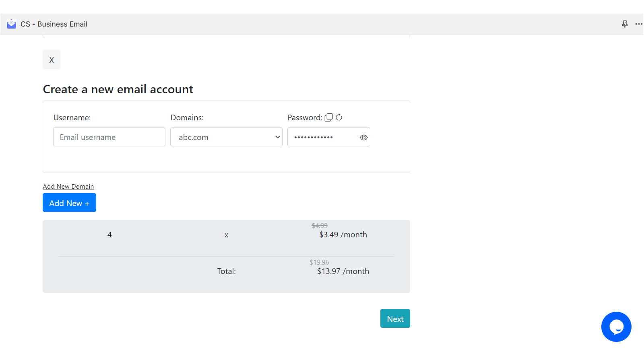The image size is (644, 362).
Task: Click the CS Business Email app logo
Action: 11,24
